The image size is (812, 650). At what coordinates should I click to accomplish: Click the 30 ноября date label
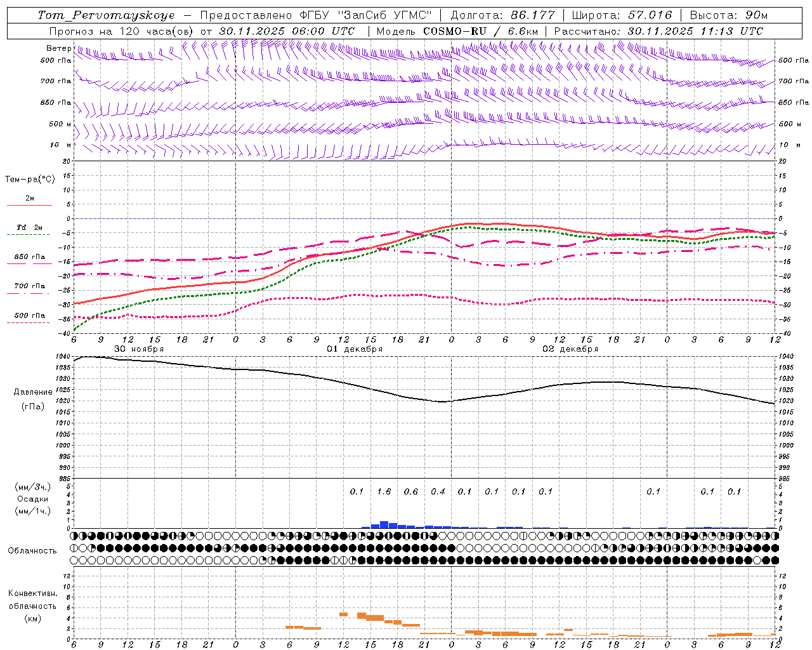(x=139, y=349)
